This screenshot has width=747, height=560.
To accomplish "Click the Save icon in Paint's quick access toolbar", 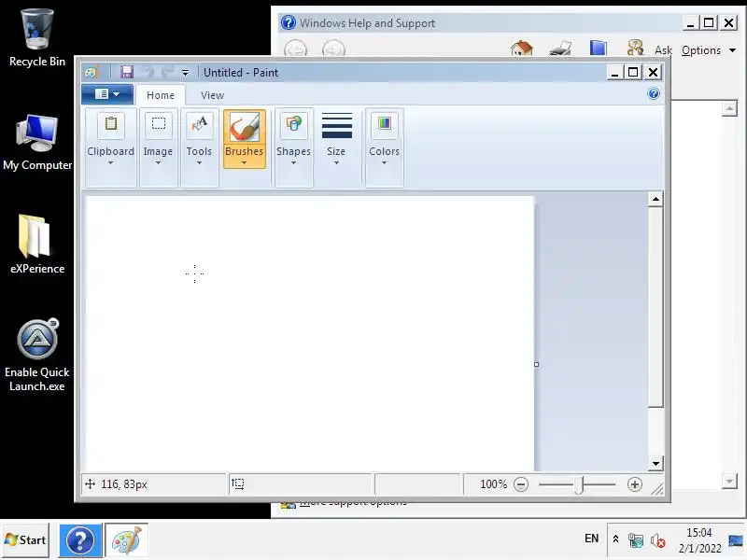I will click(x=127, y=72).
